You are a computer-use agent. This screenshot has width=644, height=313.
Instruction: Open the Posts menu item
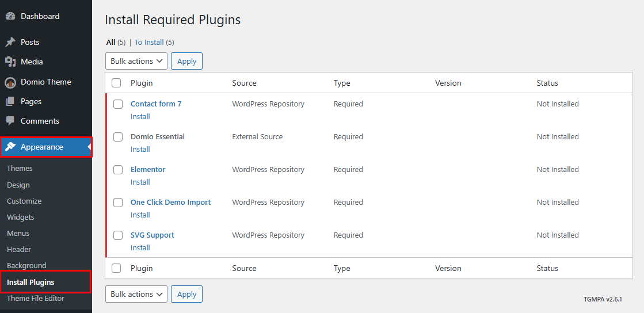point(46,43)
